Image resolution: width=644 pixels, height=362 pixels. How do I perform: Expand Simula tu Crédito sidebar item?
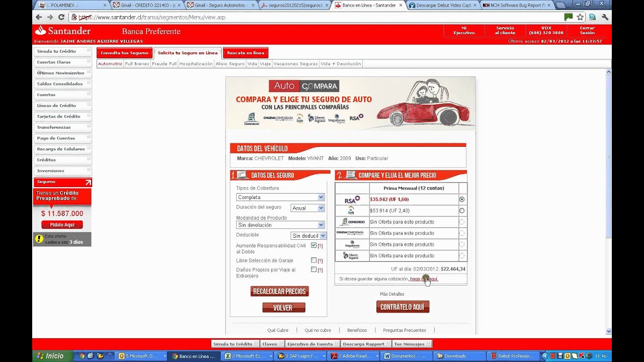pos(62,51)
